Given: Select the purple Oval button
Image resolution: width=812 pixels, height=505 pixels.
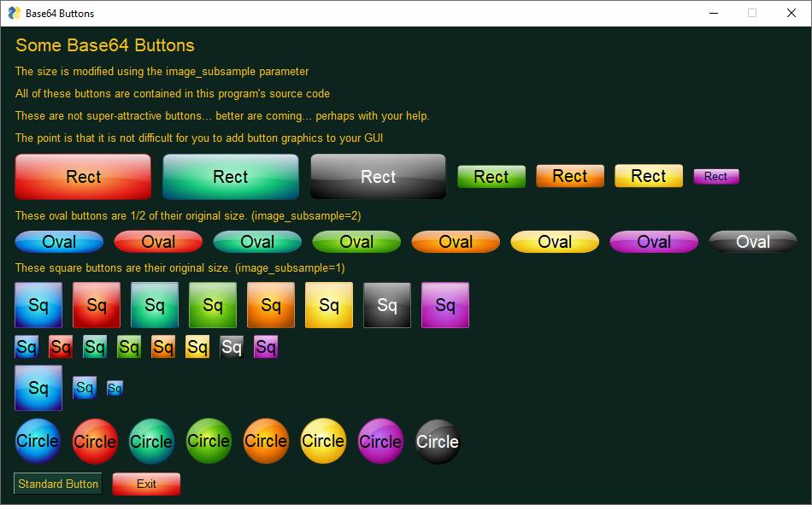Looking at the screenshot, I should click(x=654, y=242).
